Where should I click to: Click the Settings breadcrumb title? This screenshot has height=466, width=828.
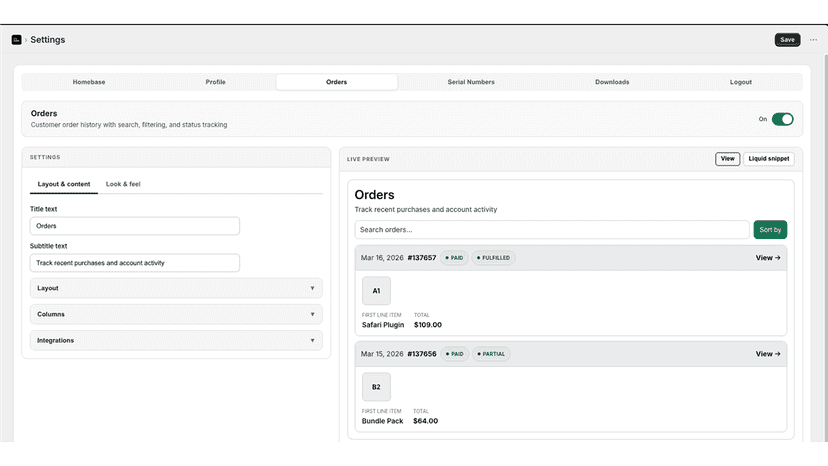48,40
